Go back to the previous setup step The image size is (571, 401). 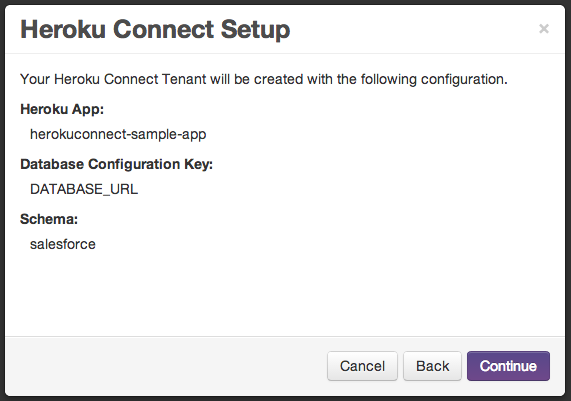pyautogui.click(x=432, y=366)
